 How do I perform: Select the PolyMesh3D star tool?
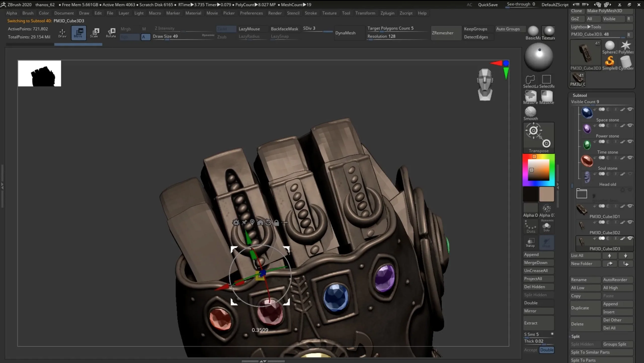pyautogui.click(x=626, y=47)
